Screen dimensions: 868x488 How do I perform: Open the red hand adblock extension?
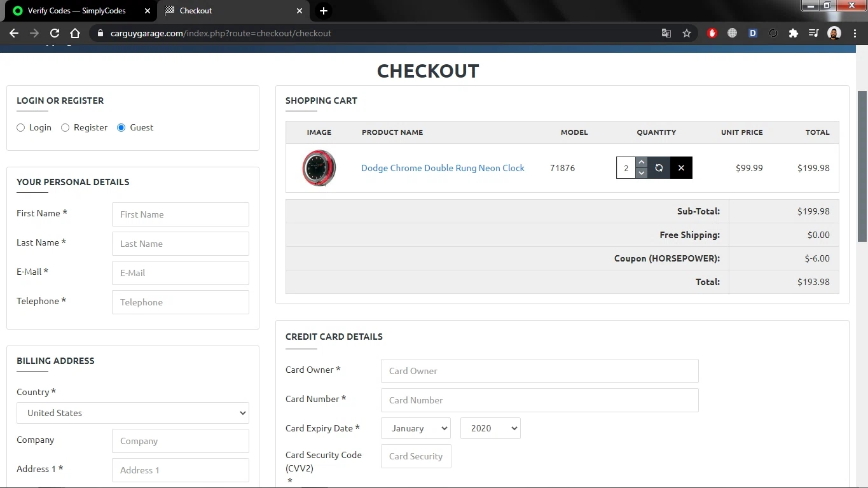point(712,33)
